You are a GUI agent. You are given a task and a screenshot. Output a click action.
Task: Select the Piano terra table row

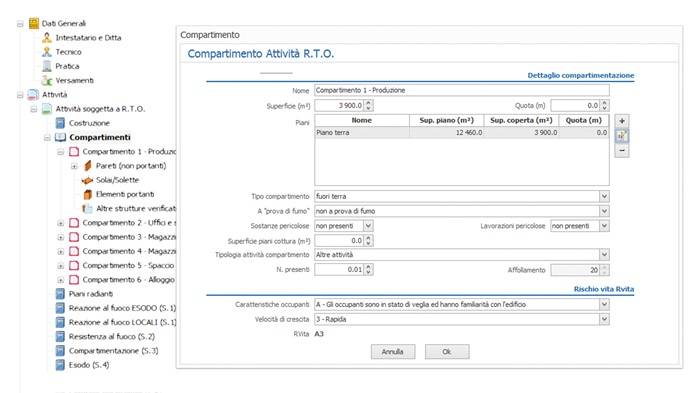(462, 133)
